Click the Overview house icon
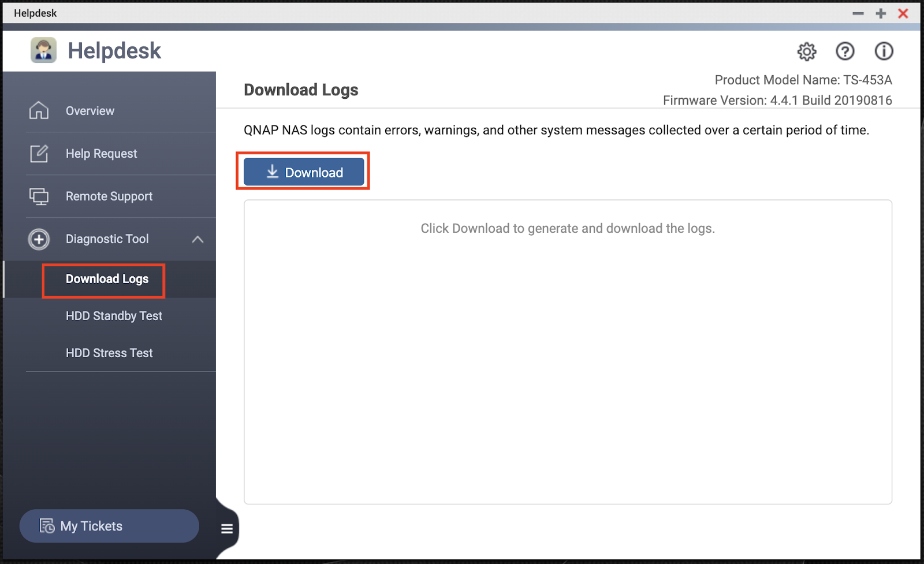Screen dimensions: 924x564 (x=39, y=110)
